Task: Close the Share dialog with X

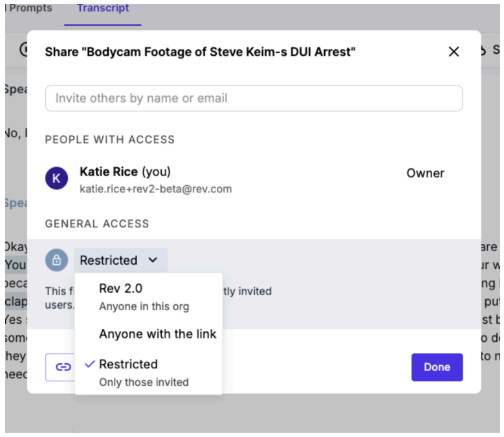Action: click(454, 51)
